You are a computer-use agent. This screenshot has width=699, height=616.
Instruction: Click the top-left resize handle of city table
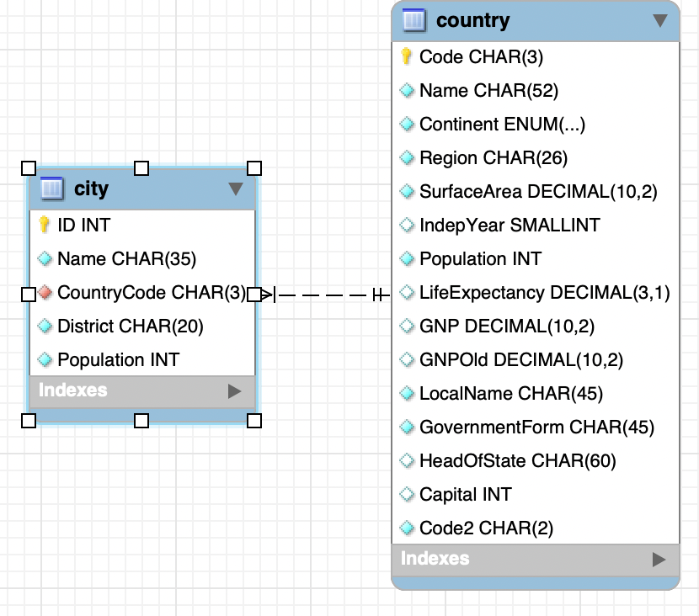click(29, 168)
